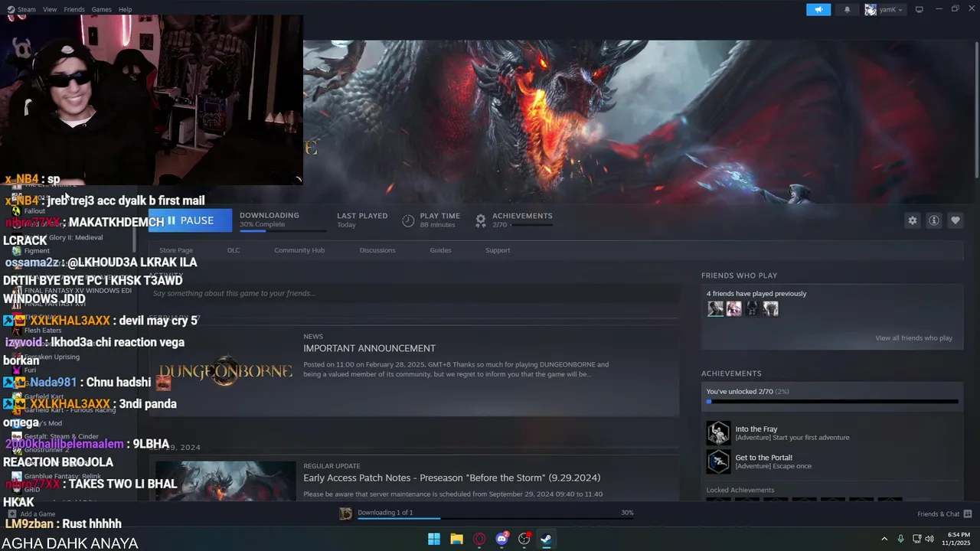Click the Steam taskbar icon
The height and width of the screenshot is (551, 980).
(x=547, y=539)
